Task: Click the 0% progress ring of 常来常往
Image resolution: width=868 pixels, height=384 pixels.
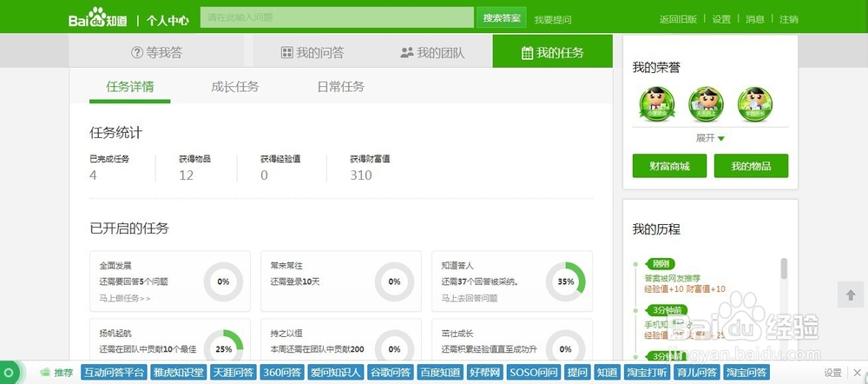Action: [394, 281]
